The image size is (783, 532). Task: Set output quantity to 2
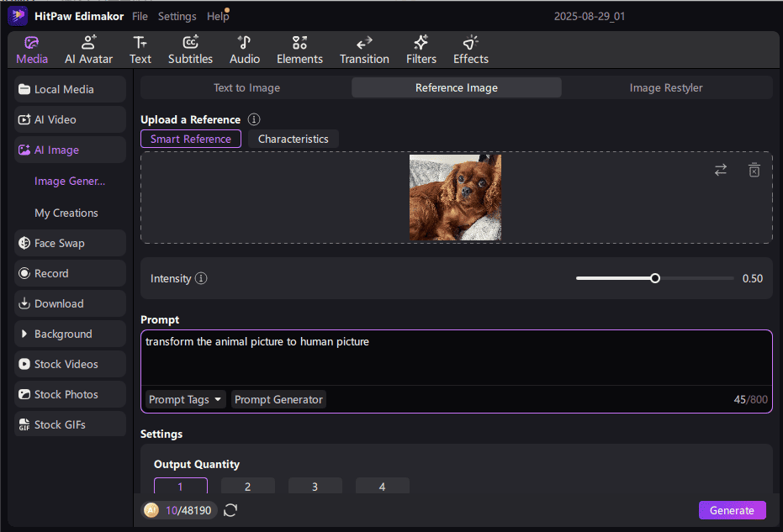[247, 486]
